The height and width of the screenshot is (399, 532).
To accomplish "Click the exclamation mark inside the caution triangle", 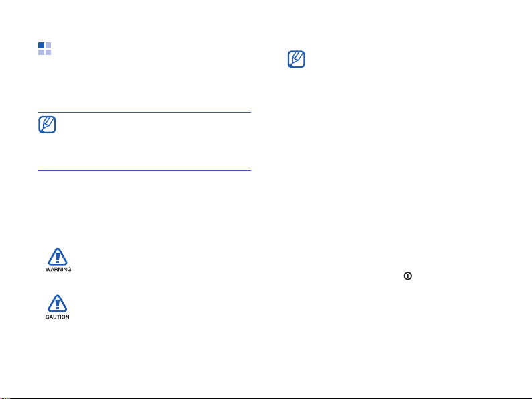I will 57,304.
